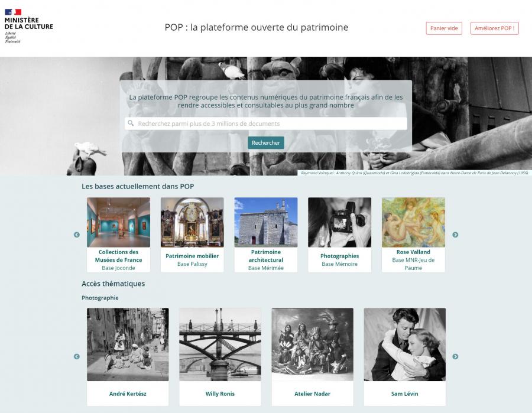Open Photographies Base Mémoire card

[x=340, y=235]
